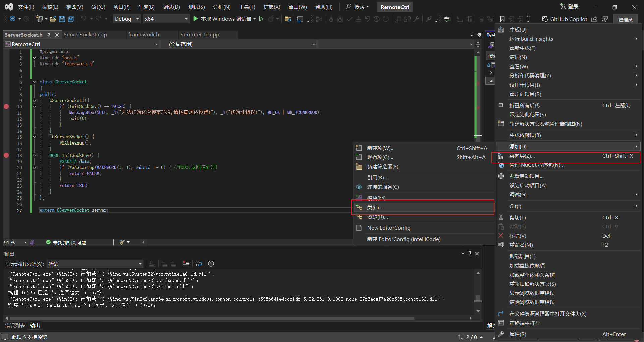Viewport: 644px width, 342px height.
Task: Click the Save All toolbar icon
Action: 71,19
